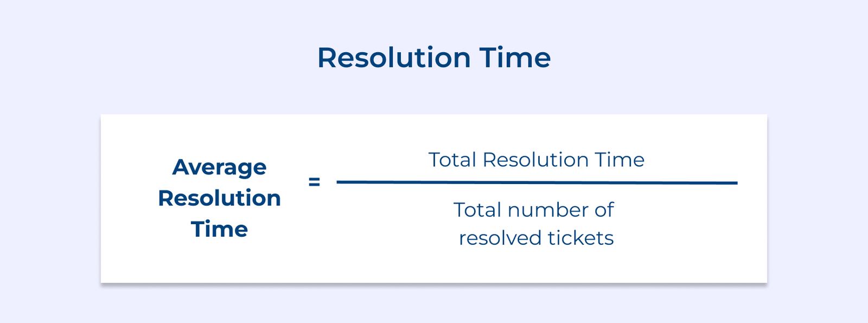Click the denominator line "resolved tickets"
This screenshot has width=868, height=323.
click(536, 238)
